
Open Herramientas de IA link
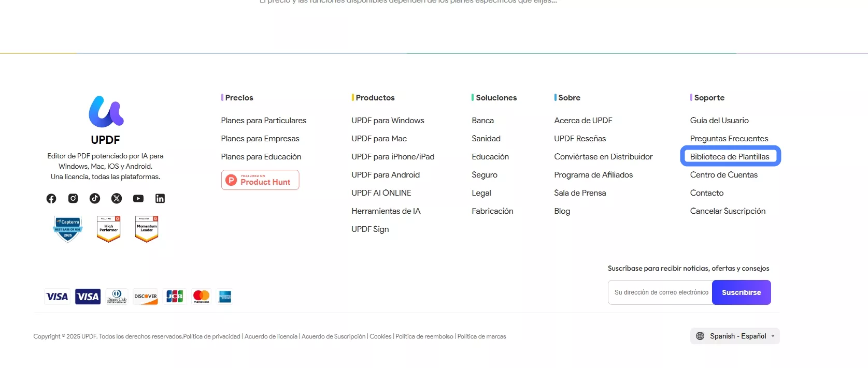click(386, 211)
